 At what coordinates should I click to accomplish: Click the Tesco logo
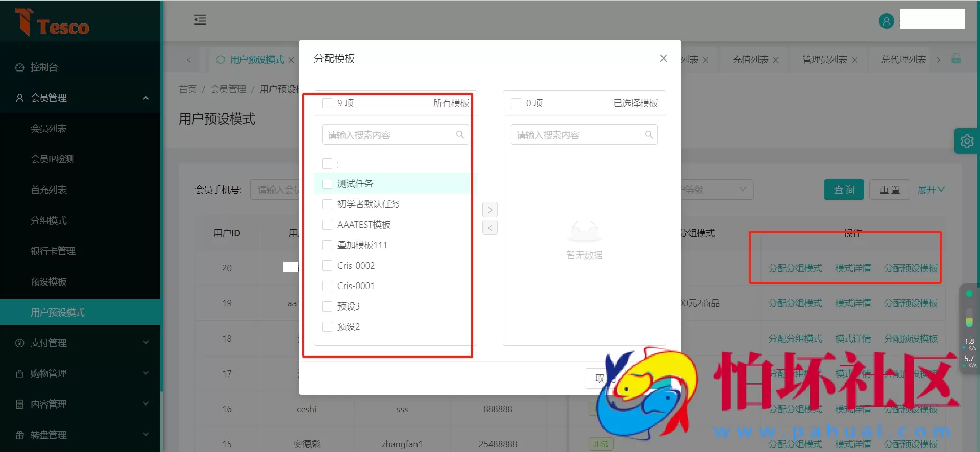(x=52, y=22)
